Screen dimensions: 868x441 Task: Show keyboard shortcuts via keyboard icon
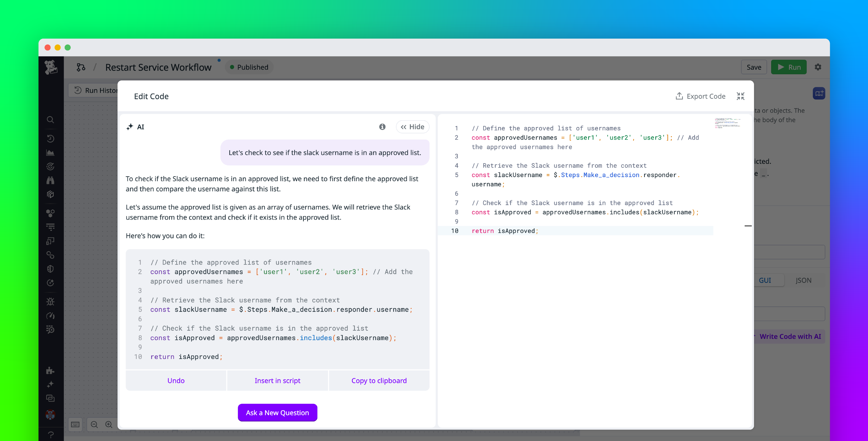click(75, 425)
